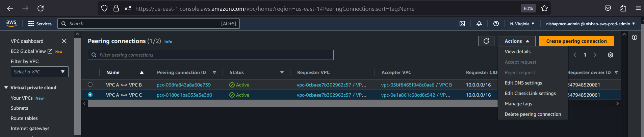Open AWS CloudShell icon
Screen dimensions: 644x137
click(462, 24)
